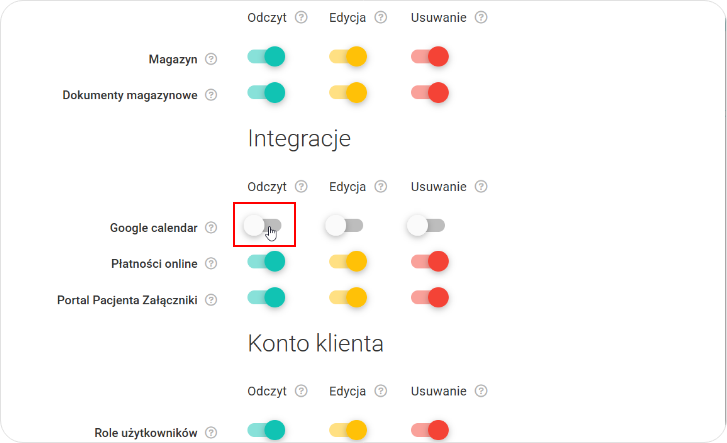The image size is (727, 443).
Task: Click the help icon next to Magazyn
Action: 211,59
